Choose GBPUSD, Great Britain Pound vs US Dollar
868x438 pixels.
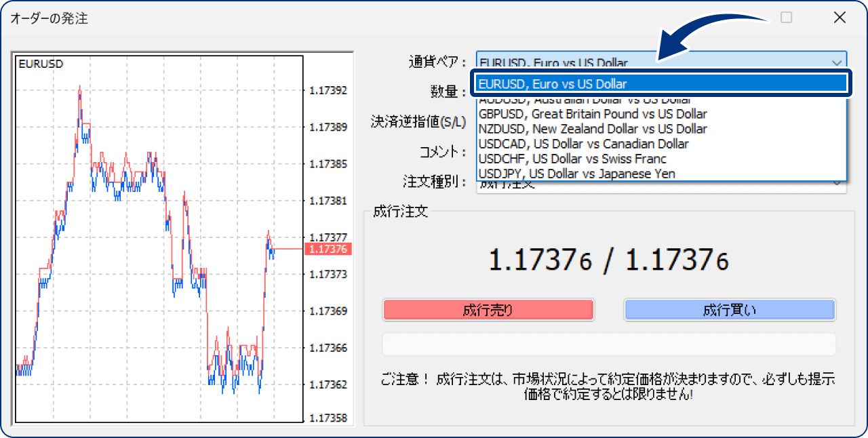pyautogui.click(x=593, y=114)
